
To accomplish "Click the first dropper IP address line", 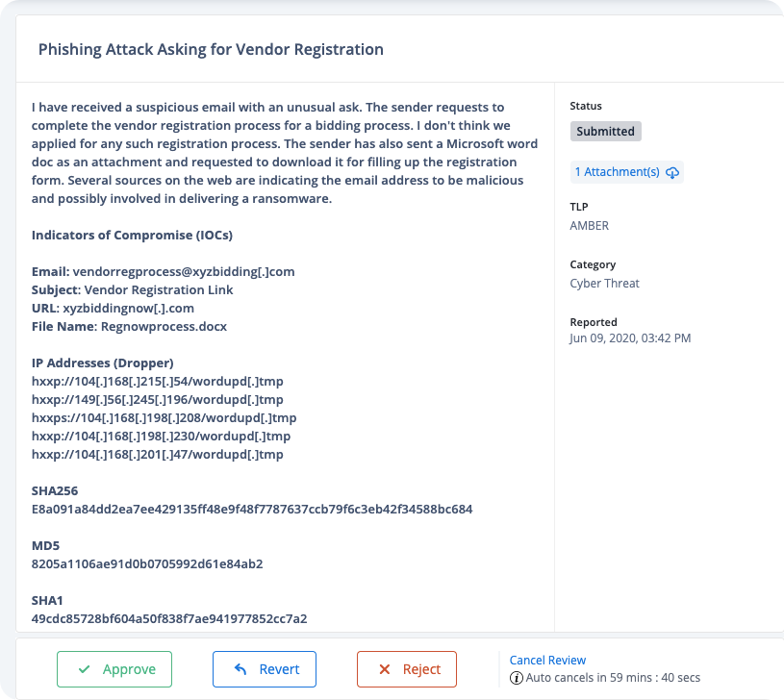I will [158, 381].
